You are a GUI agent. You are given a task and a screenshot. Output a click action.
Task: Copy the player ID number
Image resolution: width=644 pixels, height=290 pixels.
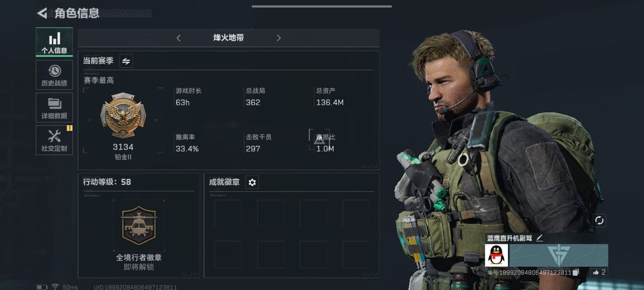click(x=576, y=273)
